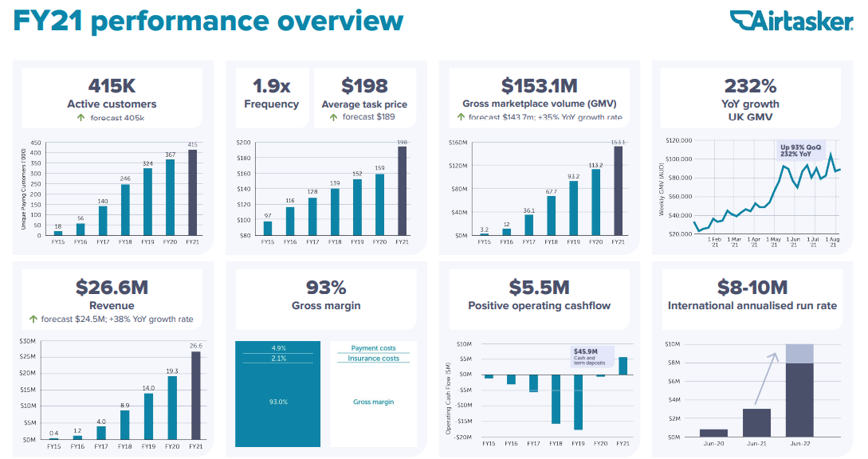Select the 2.1% insurance costs segment

pos(277,359)
